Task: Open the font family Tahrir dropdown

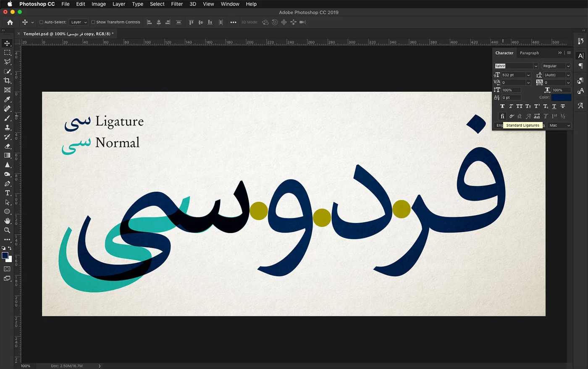Action: (x=536, y=66)
